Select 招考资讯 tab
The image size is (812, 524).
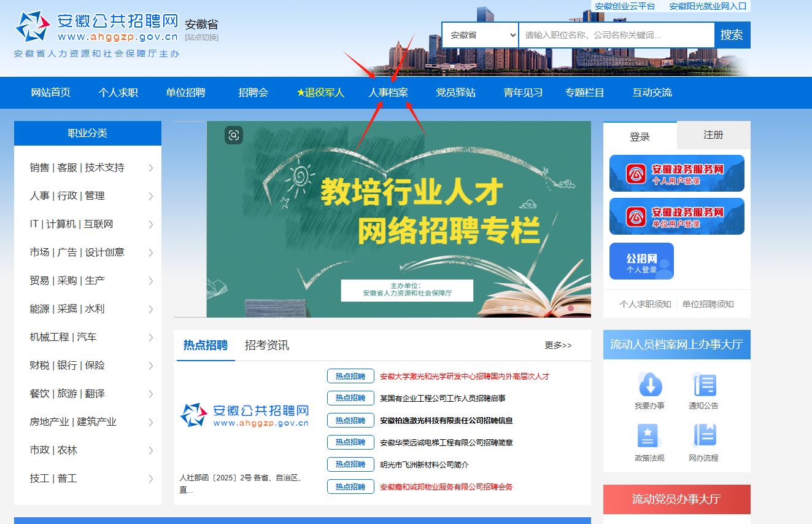point(267,345)
